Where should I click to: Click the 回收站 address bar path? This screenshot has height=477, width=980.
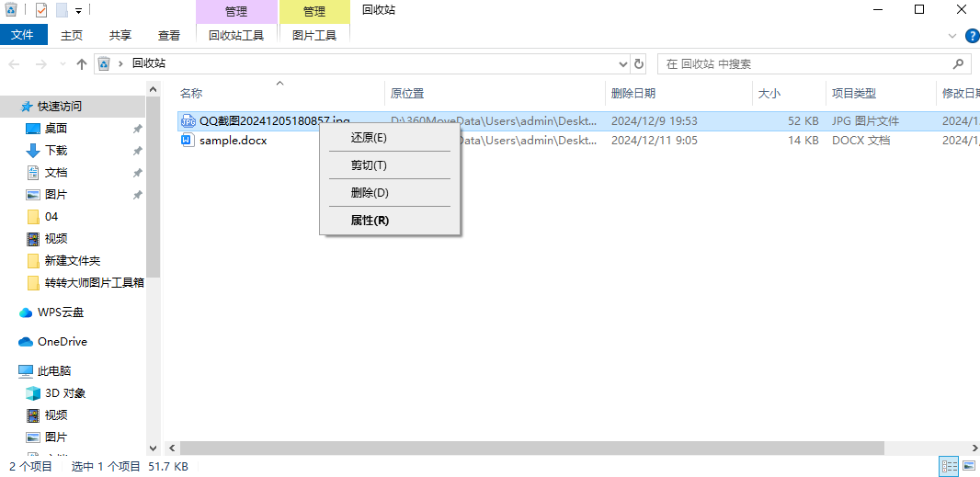[149, 63]
